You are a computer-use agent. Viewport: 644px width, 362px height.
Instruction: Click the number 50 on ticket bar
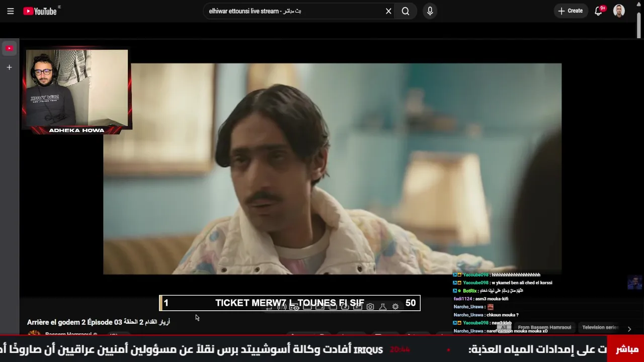click(x=411, y=303)
